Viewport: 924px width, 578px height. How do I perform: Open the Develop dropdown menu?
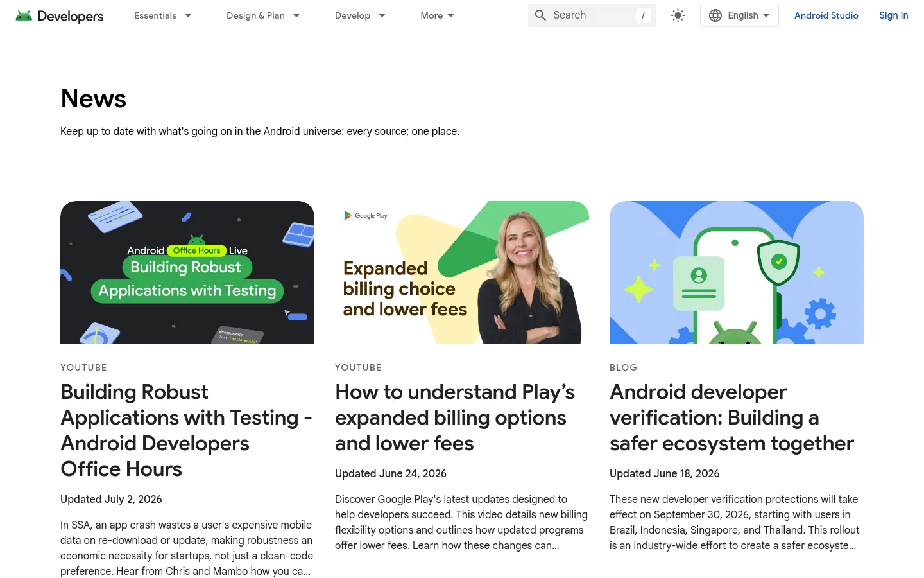tap(360, 15)
